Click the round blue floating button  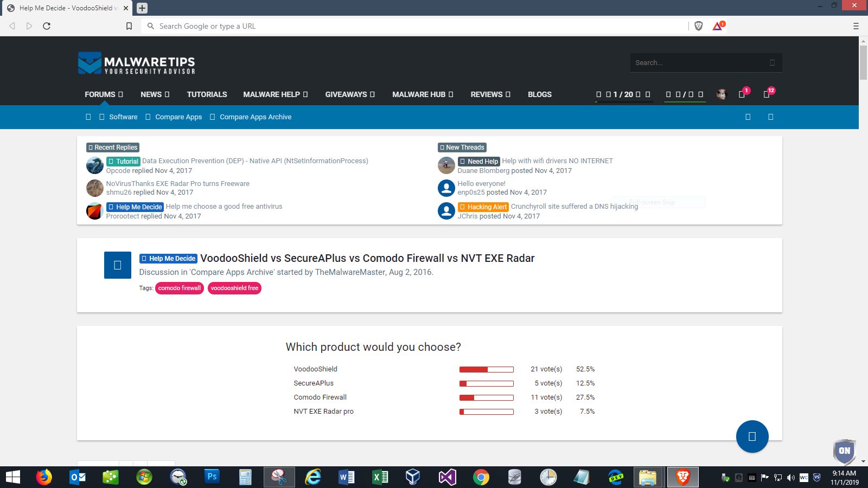point(752,436)
